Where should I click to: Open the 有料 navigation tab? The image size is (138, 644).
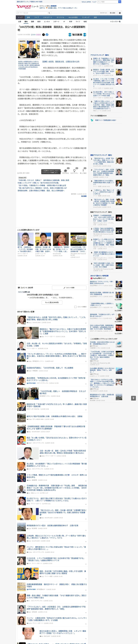coord(95,17)
